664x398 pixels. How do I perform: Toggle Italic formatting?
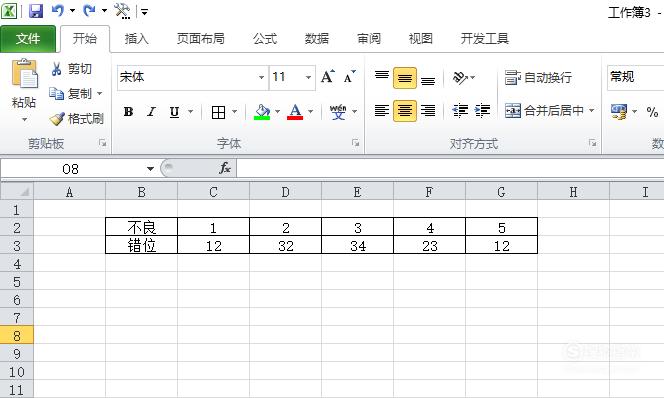[151, 112]
